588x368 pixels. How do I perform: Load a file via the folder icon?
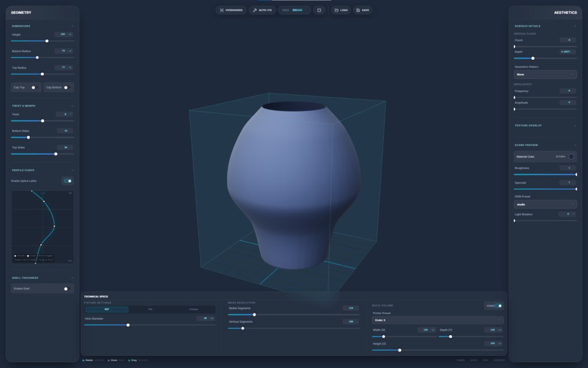point(341,10)
